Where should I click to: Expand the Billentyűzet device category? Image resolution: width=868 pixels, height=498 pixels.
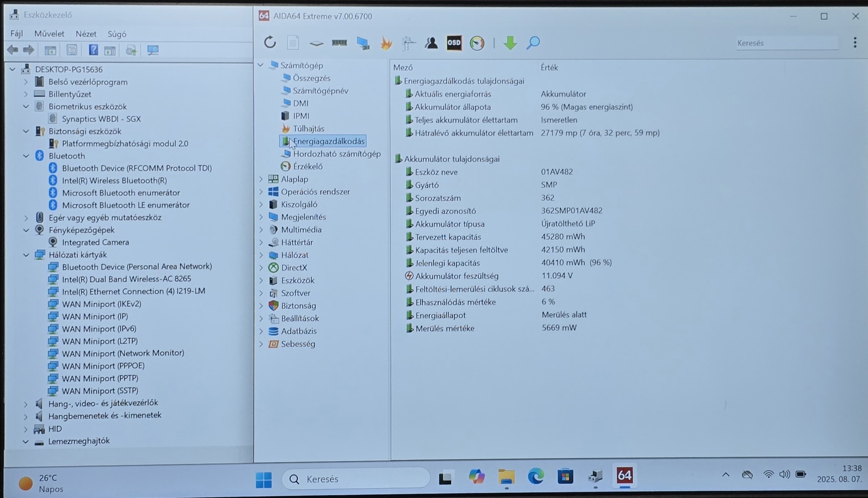26,94
